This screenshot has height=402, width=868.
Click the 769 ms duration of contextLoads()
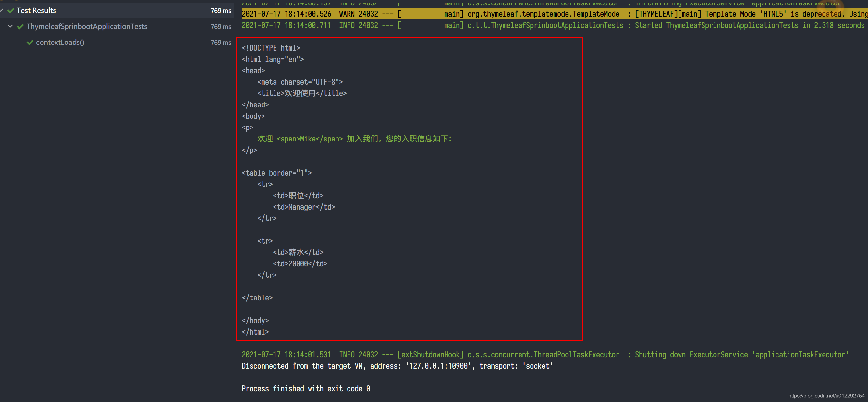tap(221, 43)
